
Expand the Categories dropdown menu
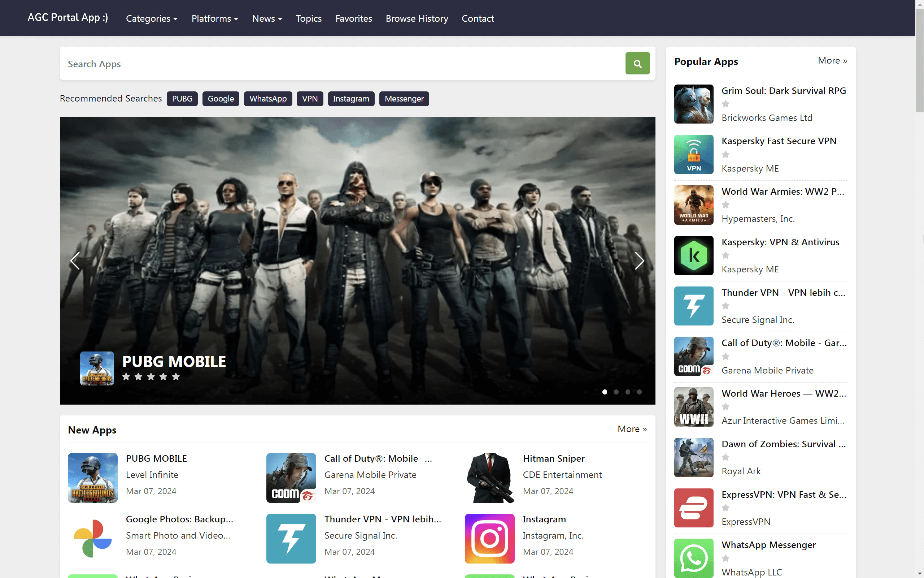[152, 18]
